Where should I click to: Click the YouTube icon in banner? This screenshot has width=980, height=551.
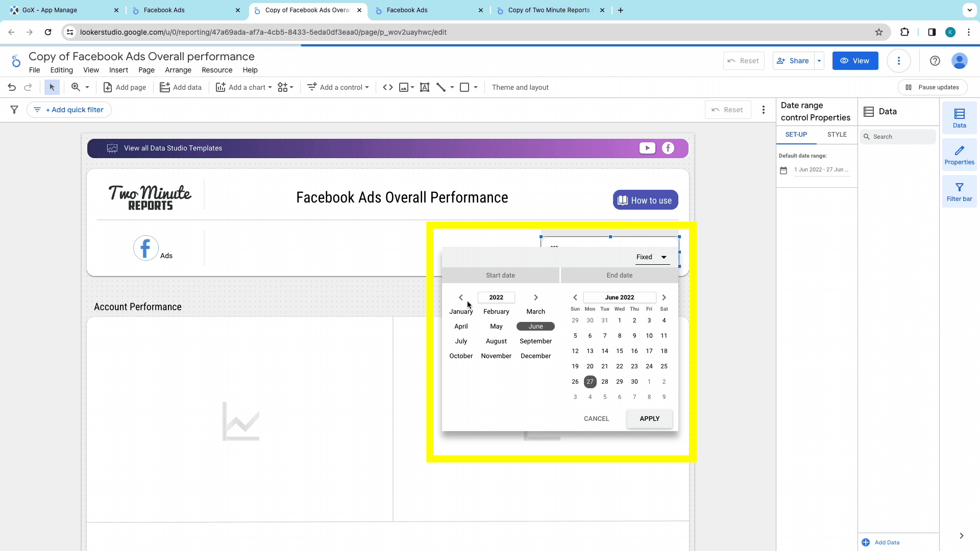point(647,148)
